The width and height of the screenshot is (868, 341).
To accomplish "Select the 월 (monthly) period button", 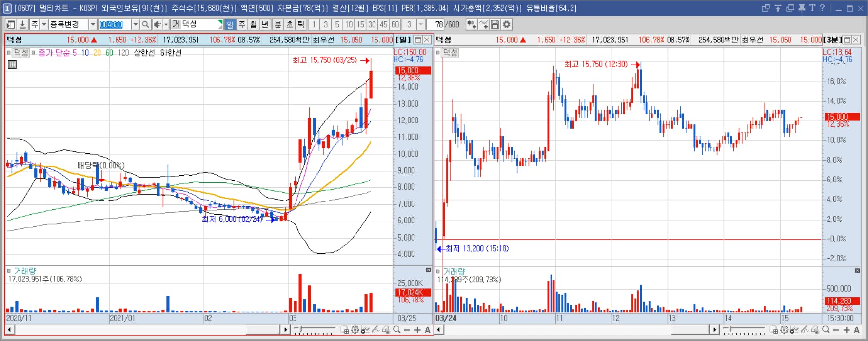I will (x=254, y=24).
